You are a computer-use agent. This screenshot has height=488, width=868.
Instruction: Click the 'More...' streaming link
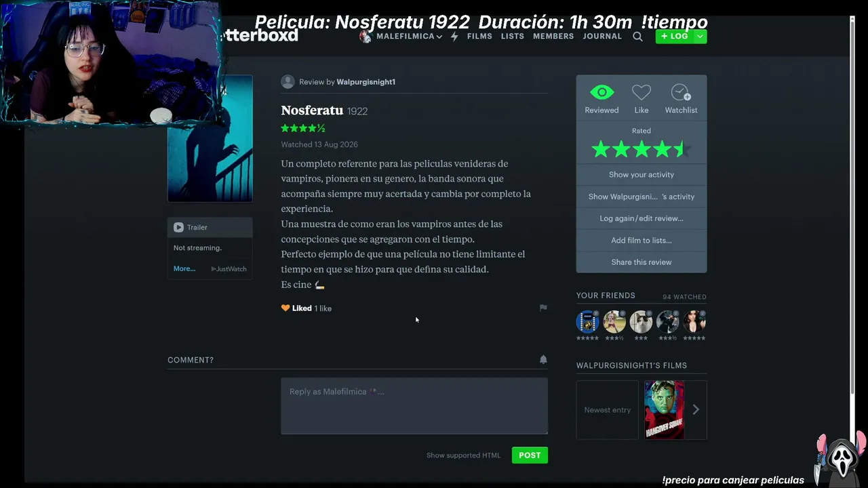pos(184,269)
